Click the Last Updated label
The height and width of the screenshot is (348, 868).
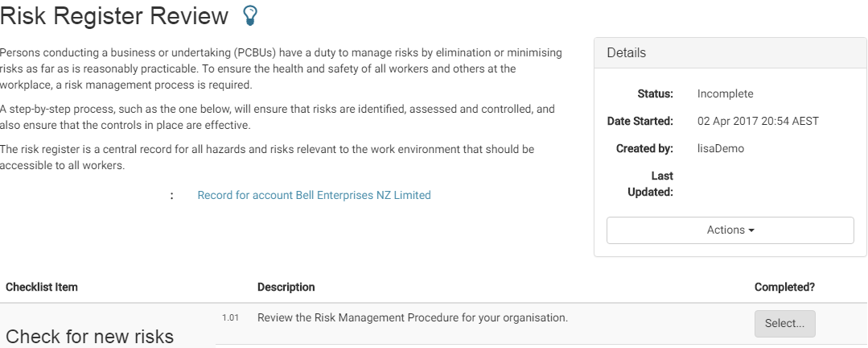coord(651,184)
